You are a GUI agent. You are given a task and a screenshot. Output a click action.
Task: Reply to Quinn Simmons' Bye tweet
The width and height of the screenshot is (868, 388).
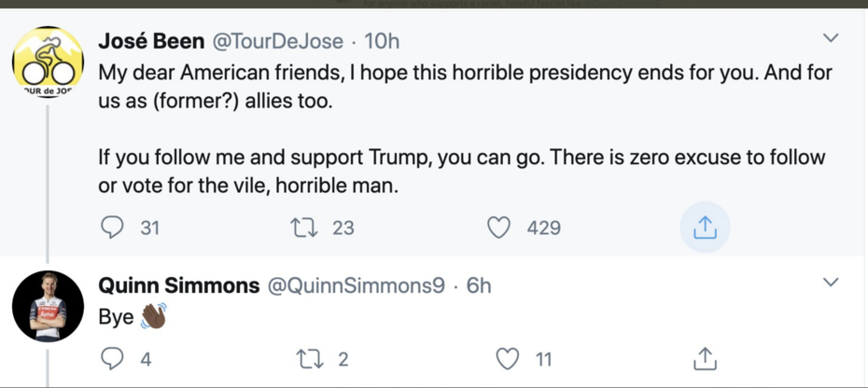pyautogui.click(x=112, y=358)
